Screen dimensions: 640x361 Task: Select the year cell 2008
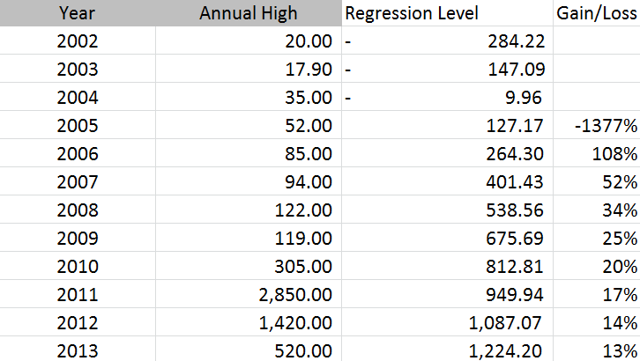point(78,210)
